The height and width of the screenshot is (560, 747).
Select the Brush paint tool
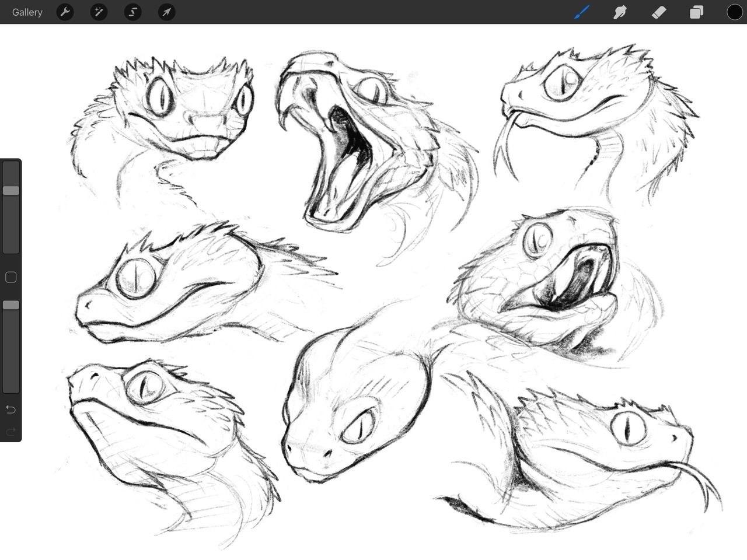coord(582,12)
